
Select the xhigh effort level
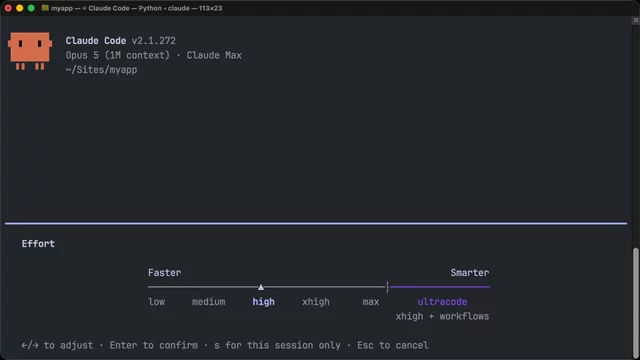pyautogui.click(x=316, y=302)
